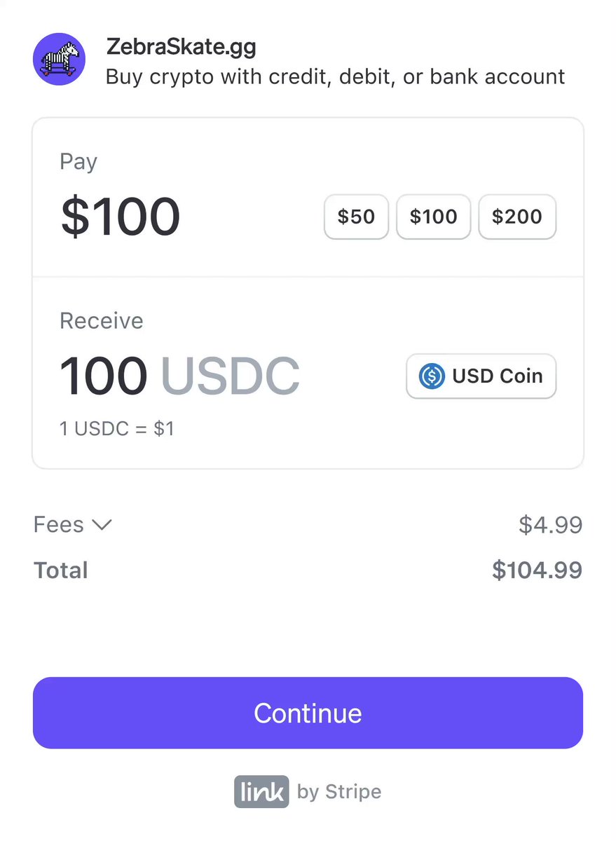Click the $4.99 fees amount

pos(551,524)
